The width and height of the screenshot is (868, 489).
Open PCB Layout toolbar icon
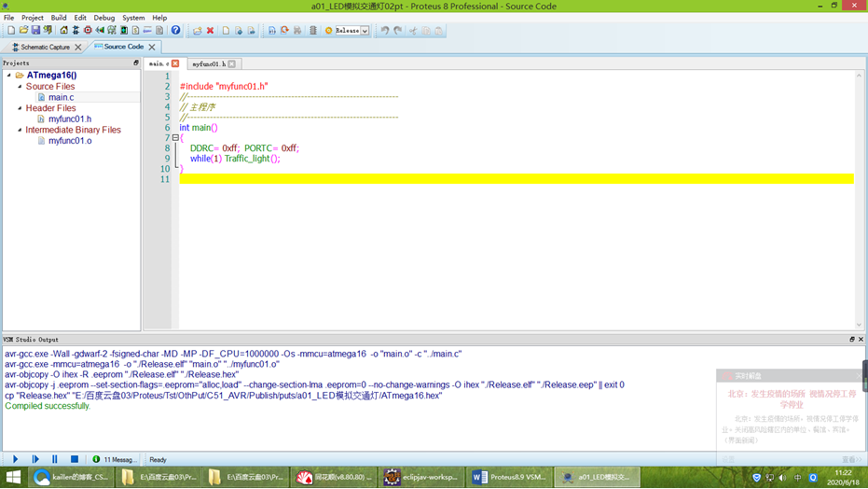point(88,31)
